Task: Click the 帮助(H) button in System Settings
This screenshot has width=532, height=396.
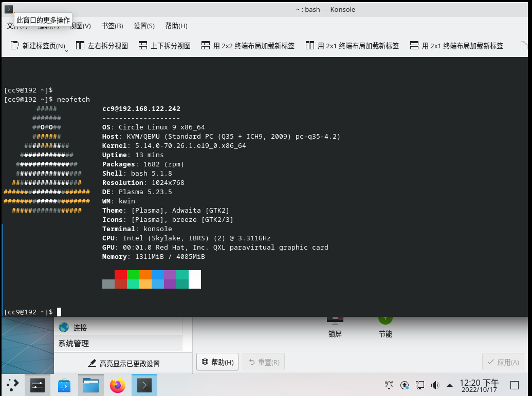Action: point(217,362)
